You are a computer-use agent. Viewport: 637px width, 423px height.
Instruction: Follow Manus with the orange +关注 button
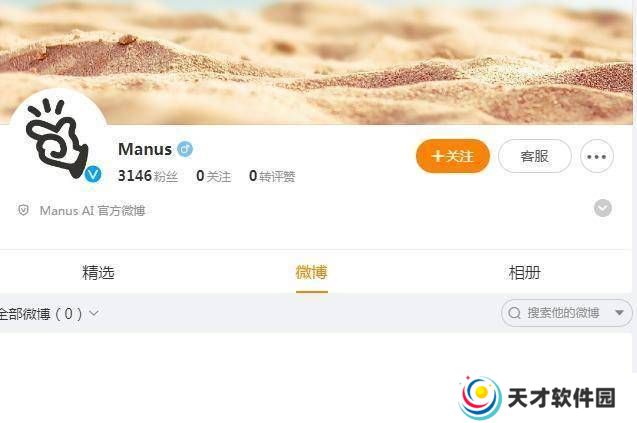pyautogui.click(x=453, y=156)
